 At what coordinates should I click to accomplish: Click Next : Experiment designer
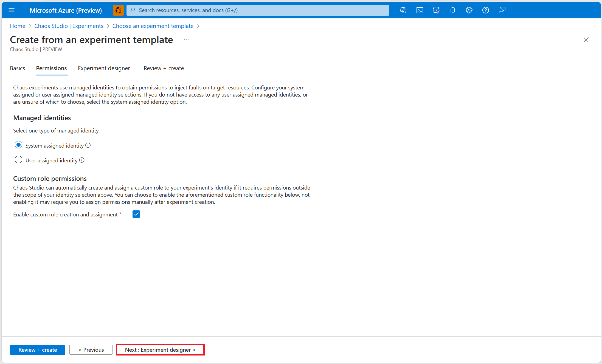(160, 349)
